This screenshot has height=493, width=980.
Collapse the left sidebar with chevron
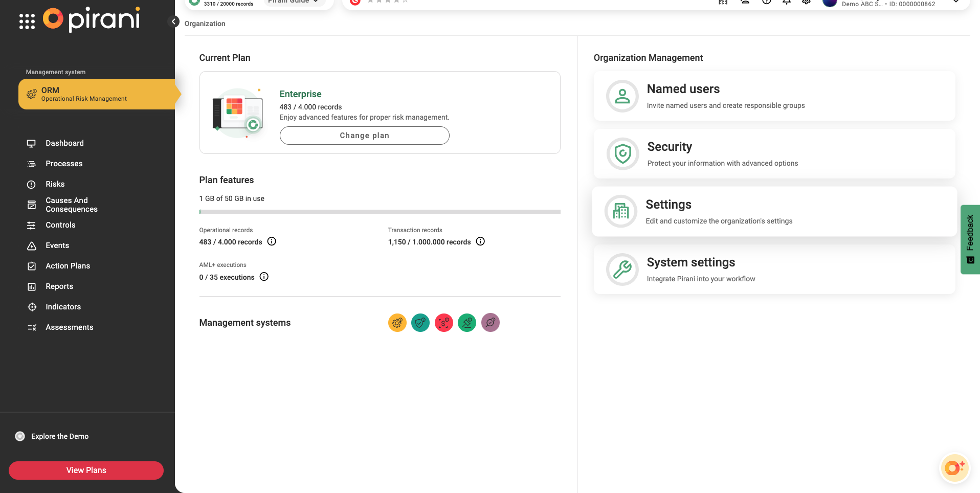pos(174,21)
